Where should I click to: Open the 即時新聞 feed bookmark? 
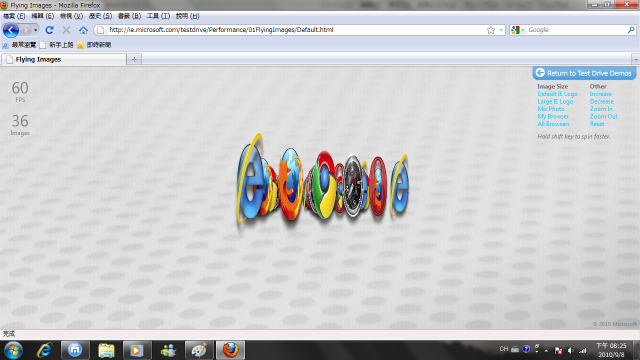tap(94, 45)
